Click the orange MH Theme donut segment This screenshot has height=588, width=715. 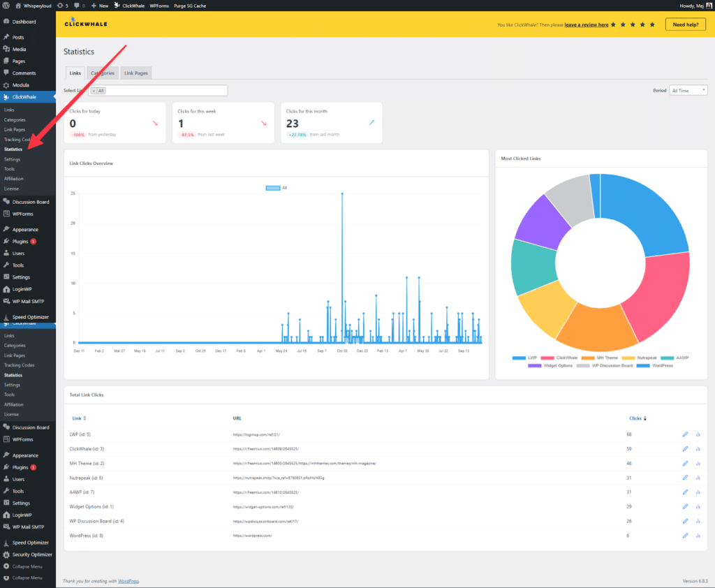pos(596,328)
